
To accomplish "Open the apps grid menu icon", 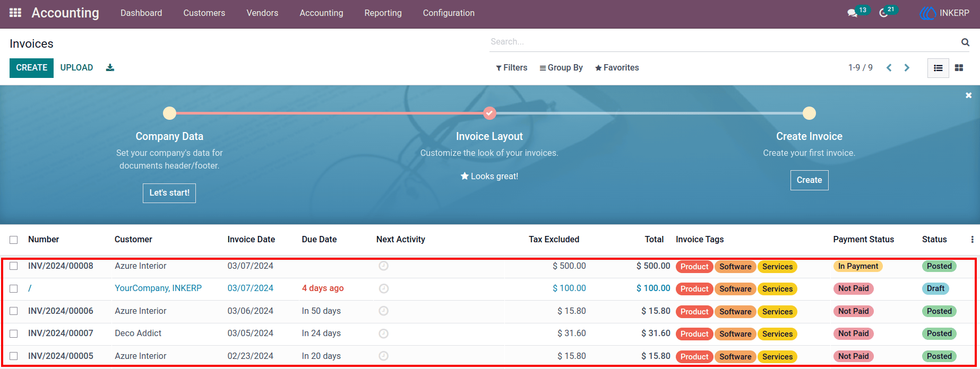I will click(x=15, y=13).
